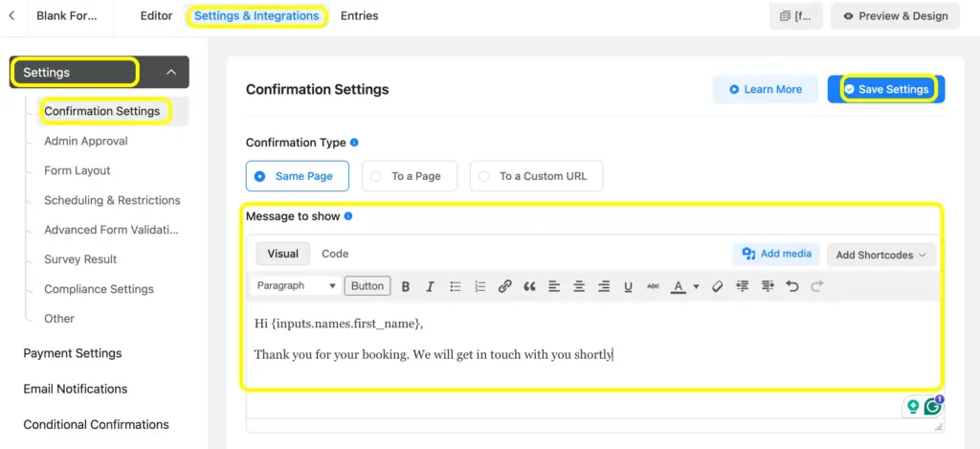Open the text color picker
The height and width of the screenshot is (449, 980).
[679, 286]
